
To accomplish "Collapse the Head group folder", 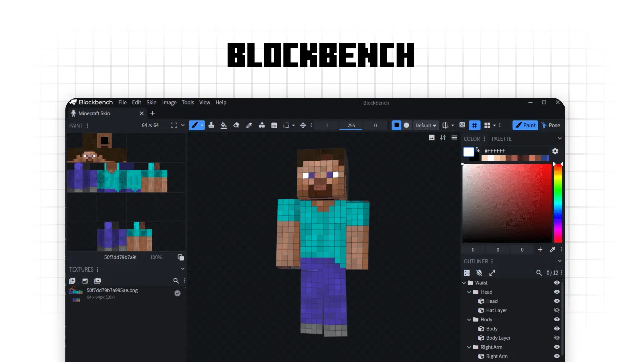I will click(x=469, y=292).
